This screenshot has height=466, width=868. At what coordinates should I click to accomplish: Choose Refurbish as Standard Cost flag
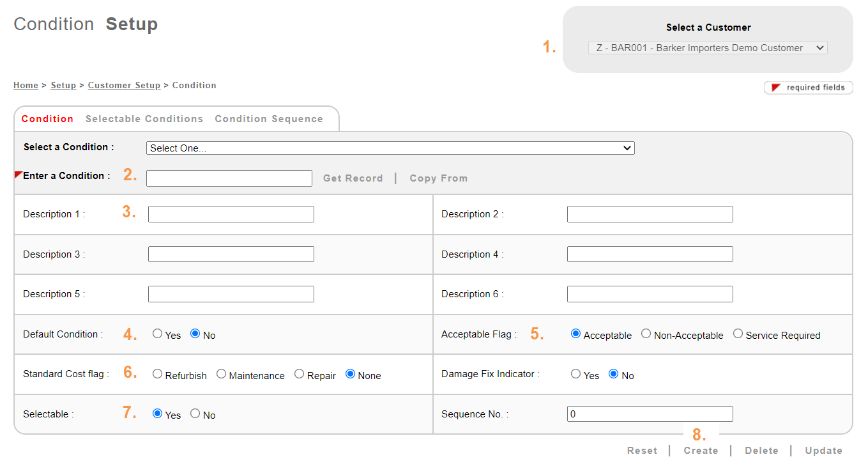click(x=158, y=374)
